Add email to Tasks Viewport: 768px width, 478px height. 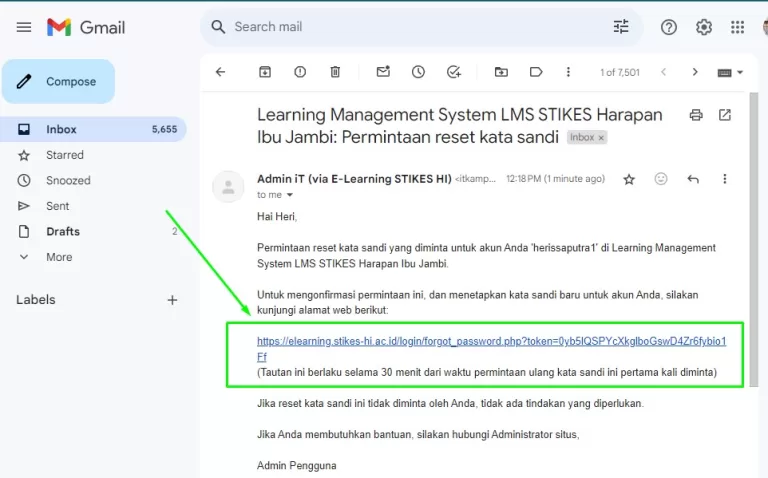[454, 72]
